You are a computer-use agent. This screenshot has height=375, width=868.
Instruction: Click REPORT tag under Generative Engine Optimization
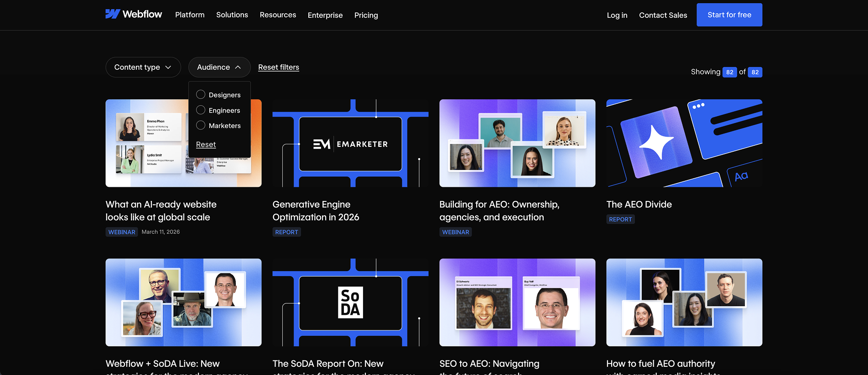coord(286,232)
